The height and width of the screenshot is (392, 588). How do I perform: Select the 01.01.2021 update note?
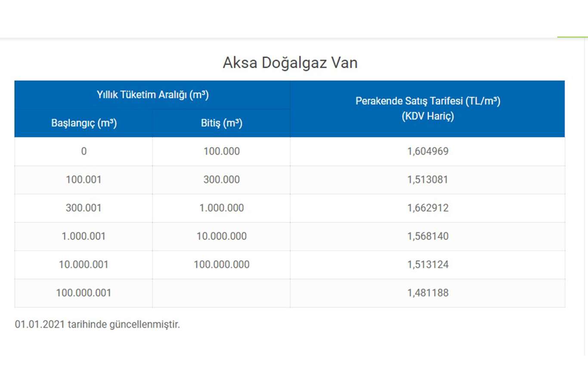[97, 325]
